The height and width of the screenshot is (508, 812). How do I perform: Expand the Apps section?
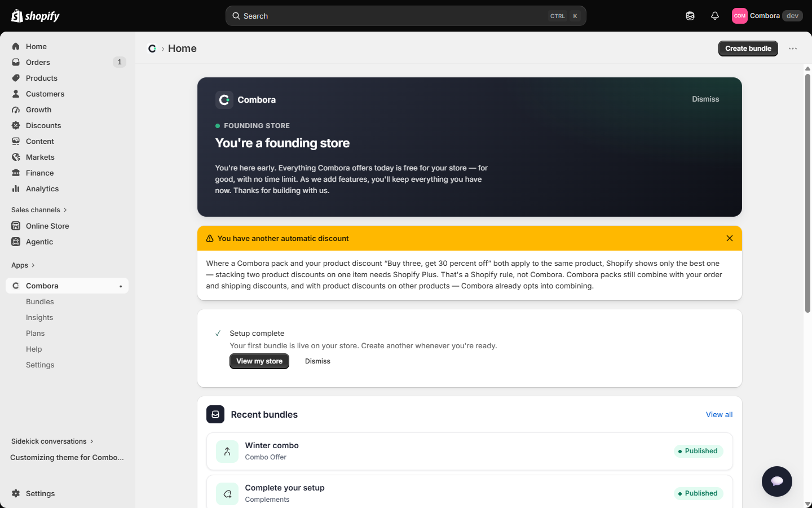pyautogui.click(x=23, y=265)
